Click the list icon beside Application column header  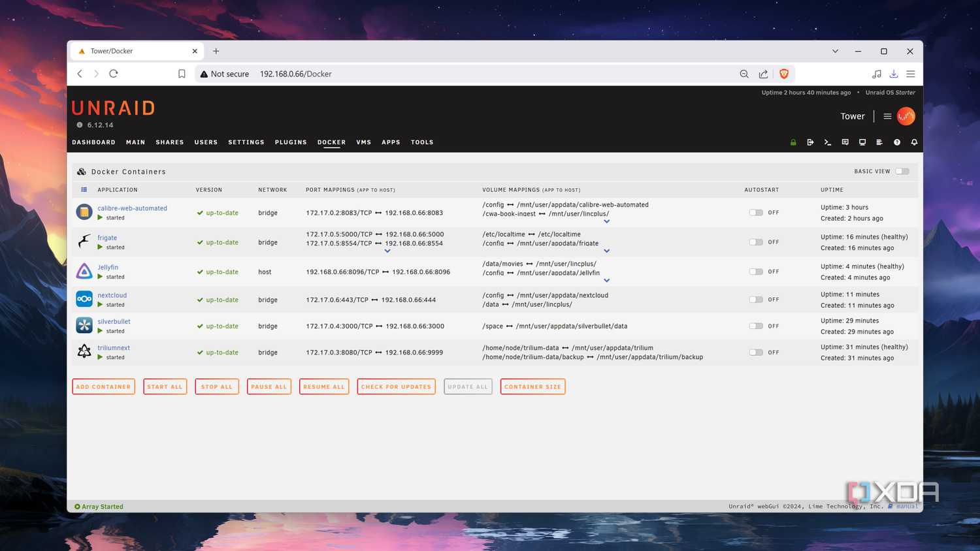pyautogui.click(x=84, y=190)
